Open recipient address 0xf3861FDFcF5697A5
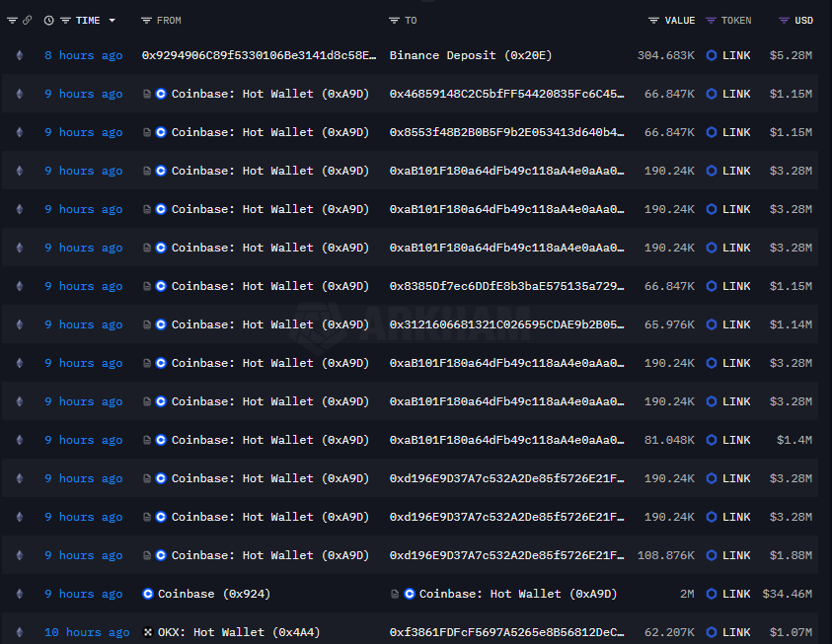The image size is (832, 644). coord(506,632)
